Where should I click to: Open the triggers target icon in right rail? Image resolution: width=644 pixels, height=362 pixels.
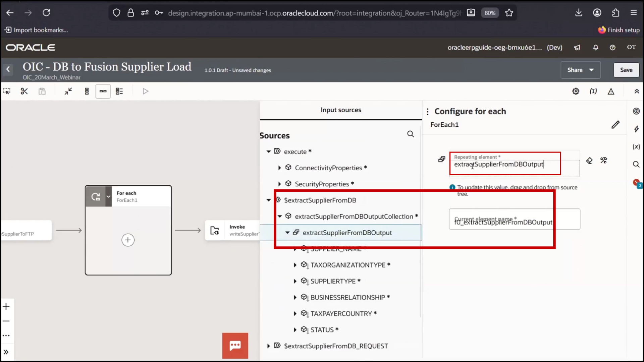[x=636, y=111]
